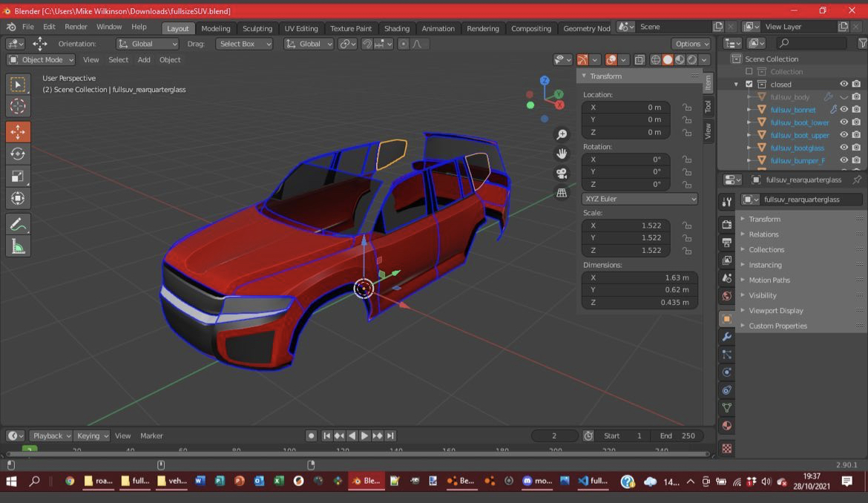Open the Object Data properties tab

pos(727,408)
